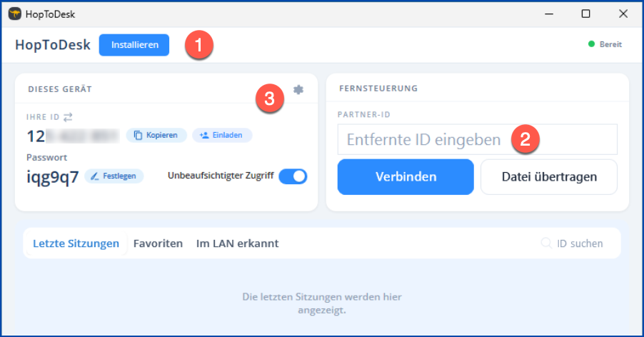Click the HopToDesk kangaroo logo in title bar
Screen dimensions: 644x337
[15, 14]
